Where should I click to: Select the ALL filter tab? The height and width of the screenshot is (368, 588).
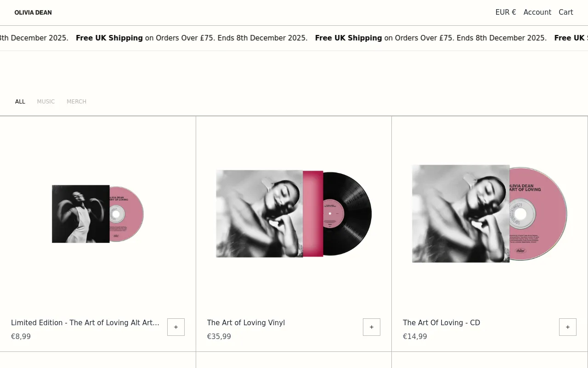[20, 102]
